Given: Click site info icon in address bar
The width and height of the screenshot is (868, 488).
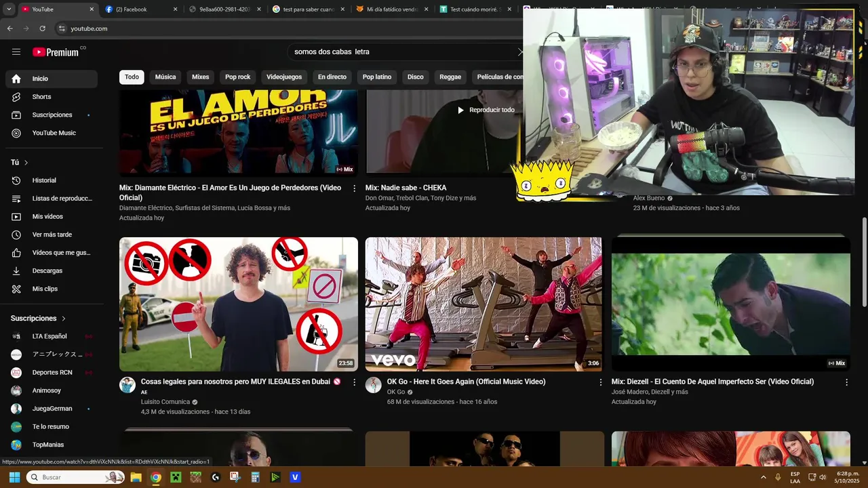Looking at the screenshot, I should coord(62,28).
